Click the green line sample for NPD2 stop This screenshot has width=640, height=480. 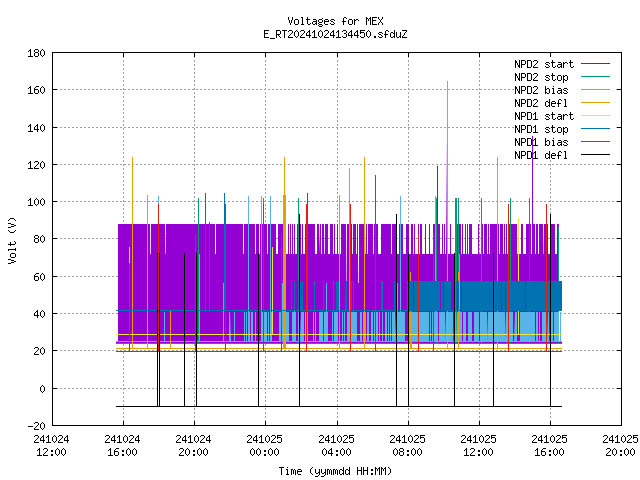(x=596, y=77)
